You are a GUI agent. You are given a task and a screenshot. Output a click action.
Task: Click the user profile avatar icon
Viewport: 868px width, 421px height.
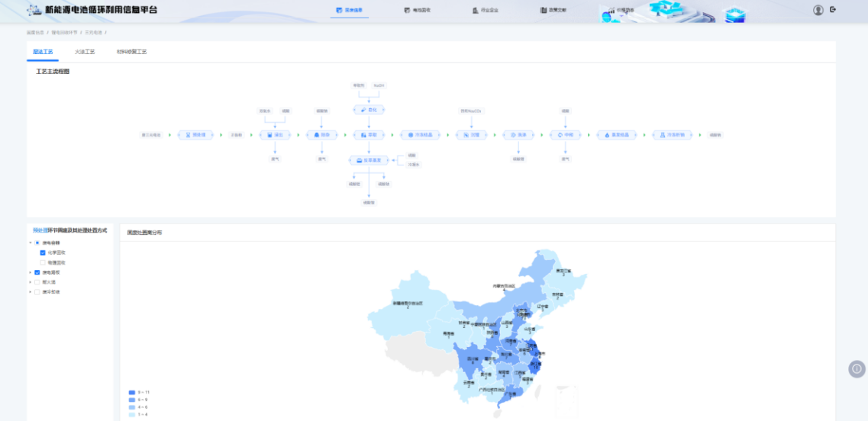(x=818, y=10)
